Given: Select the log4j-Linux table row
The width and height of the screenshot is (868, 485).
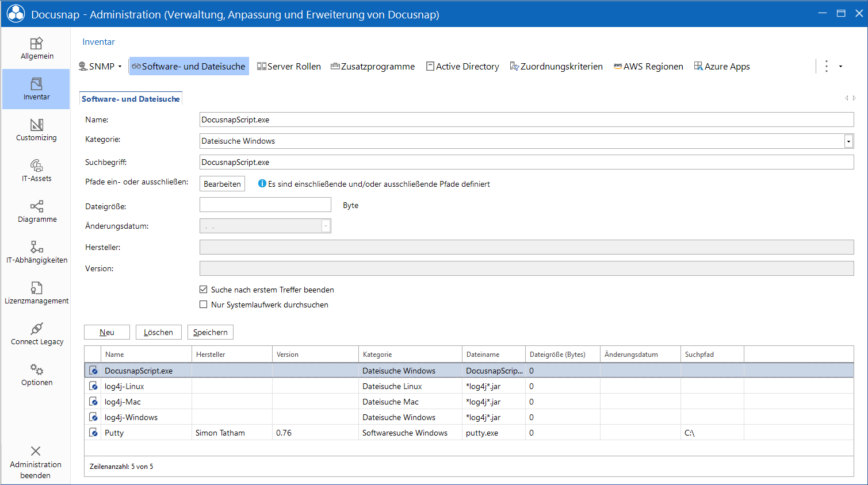Looking at the screenshot, I should point(469,386).
